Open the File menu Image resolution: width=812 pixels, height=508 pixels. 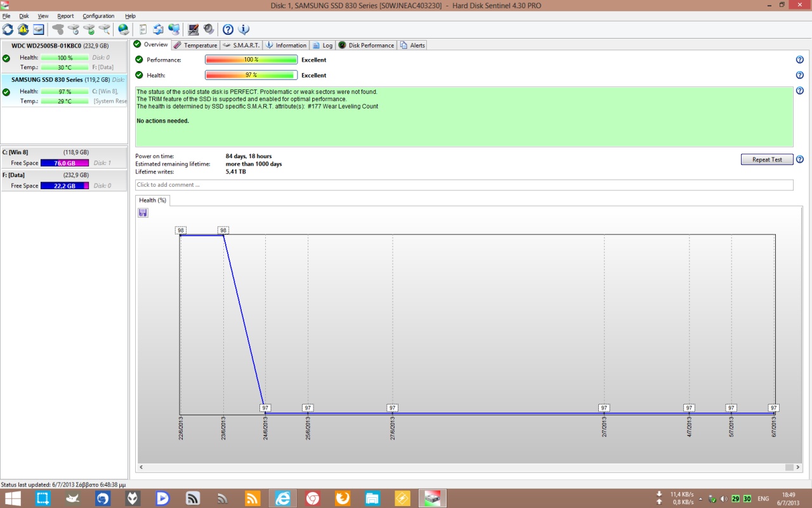(6, 16)
